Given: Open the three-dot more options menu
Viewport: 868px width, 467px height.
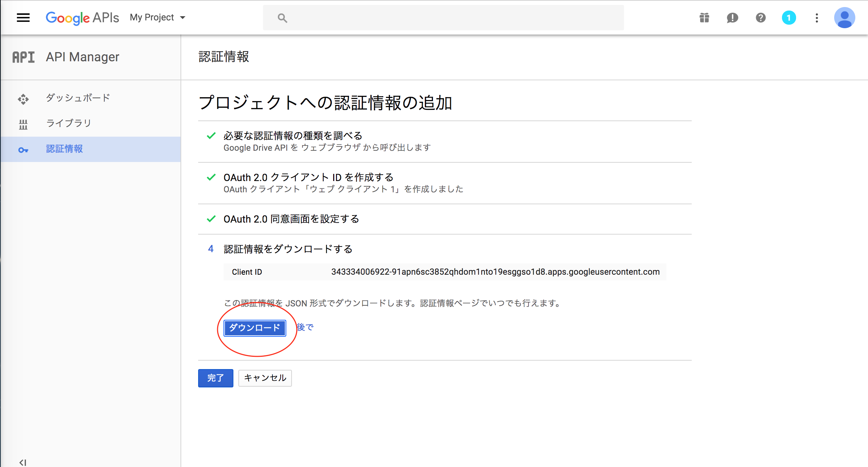Looking at the screenshot, I should pos(817,18).
